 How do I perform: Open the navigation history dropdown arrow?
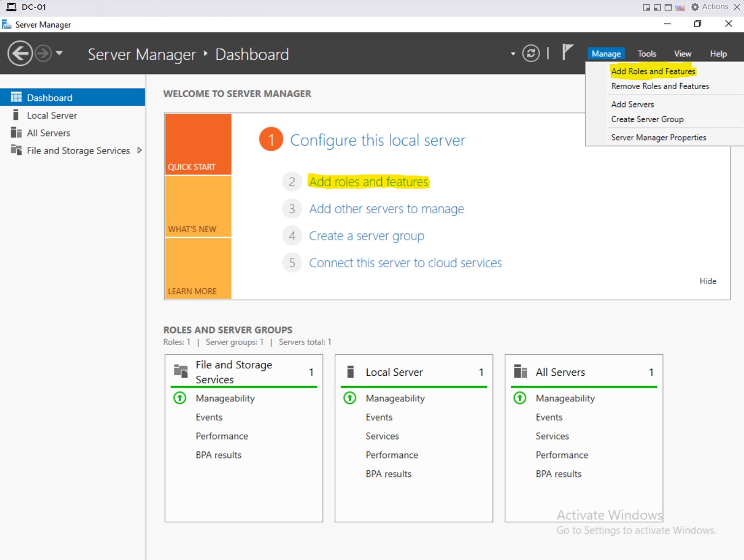coord(59,53)
